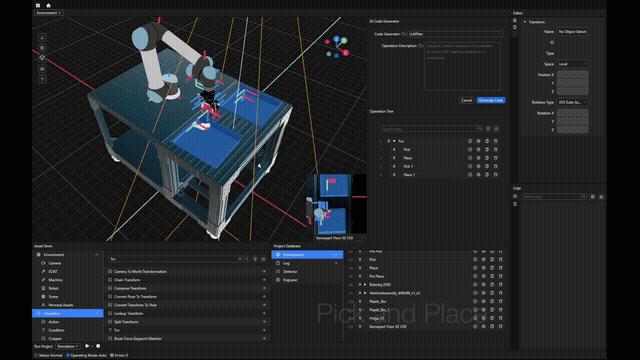Collapse the Operation category in Asset Store
The image size is (640, 360).
97,313
